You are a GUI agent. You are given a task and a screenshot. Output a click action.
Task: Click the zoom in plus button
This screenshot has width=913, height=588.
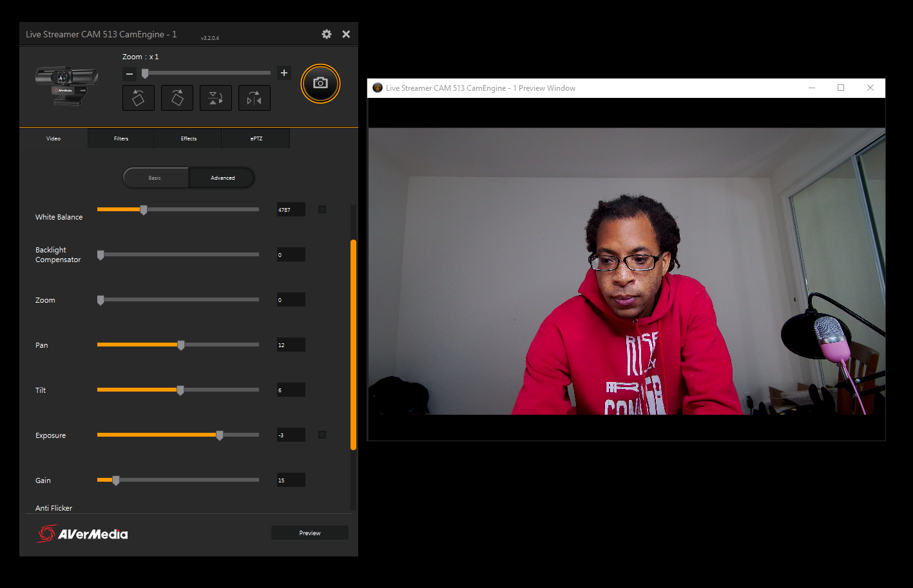pyautogui.click(x=284, y=73)
